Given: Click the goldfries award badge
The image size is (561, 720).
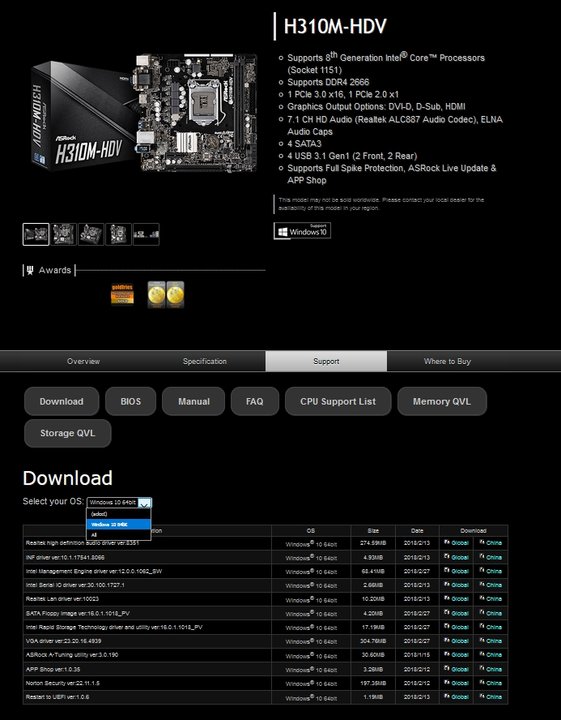Looking at the screenshot, I should point(122,294).
